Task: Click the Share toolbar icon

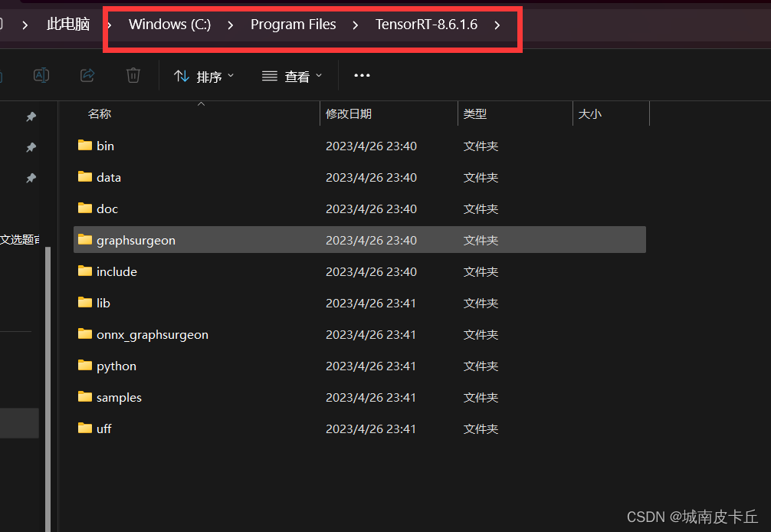Action: coord(87,75)
